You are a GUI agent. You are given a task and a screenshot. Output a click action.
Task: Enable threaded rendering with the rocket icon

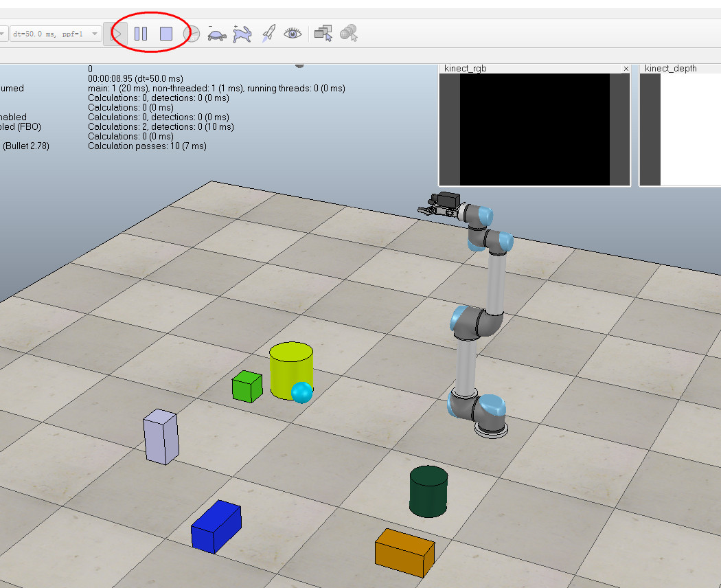268,32
